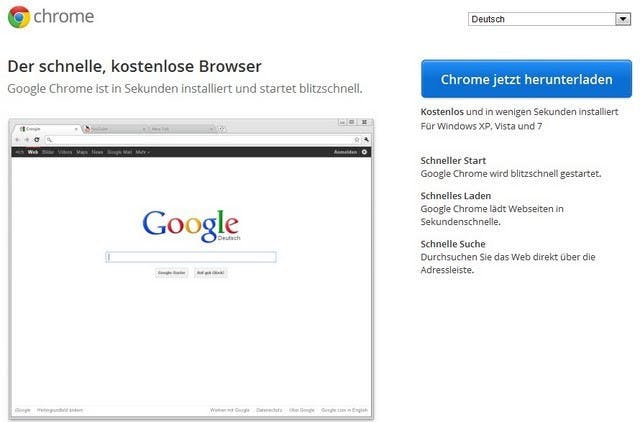Click the bookmark star in the preview address bar
This screenshot has height=422, width=640.
357,140
